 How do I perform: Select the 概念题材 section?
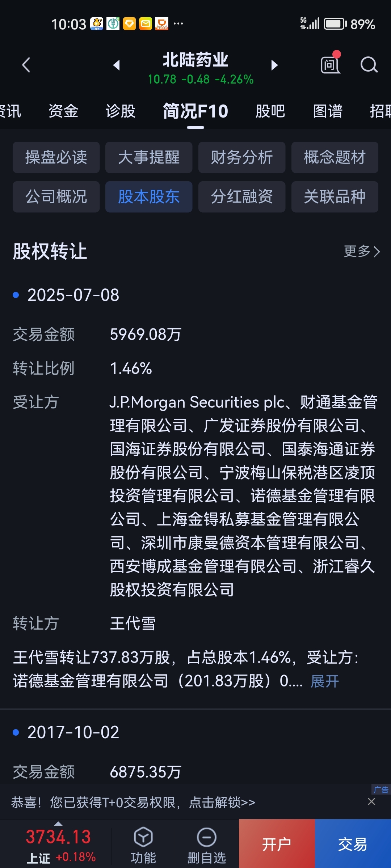[x=335, y=157]
